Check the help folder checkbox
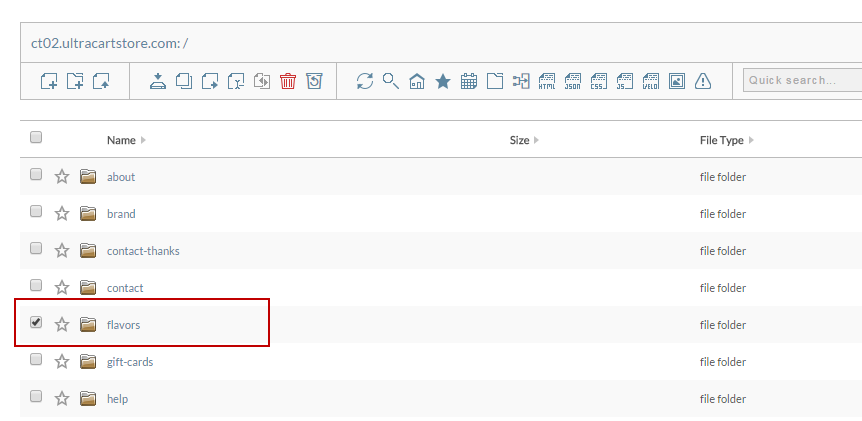 point(36,396)
